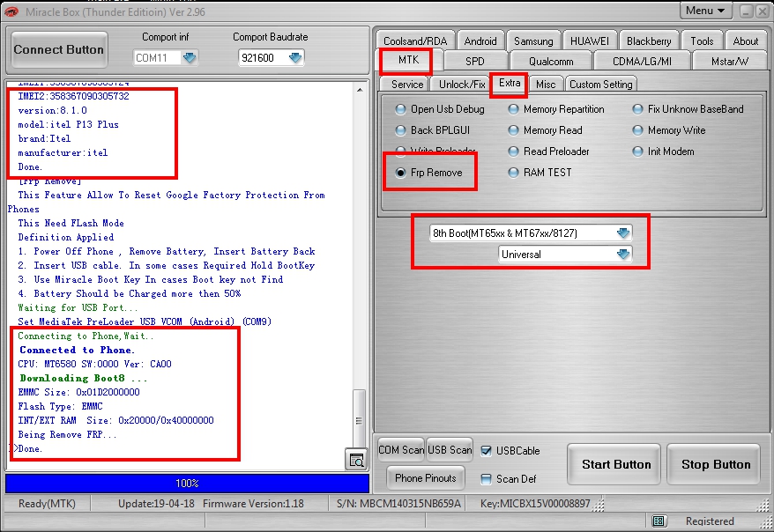774x532 pixels.
Task: Switch to the Android tab
Action: click(480, 41)
